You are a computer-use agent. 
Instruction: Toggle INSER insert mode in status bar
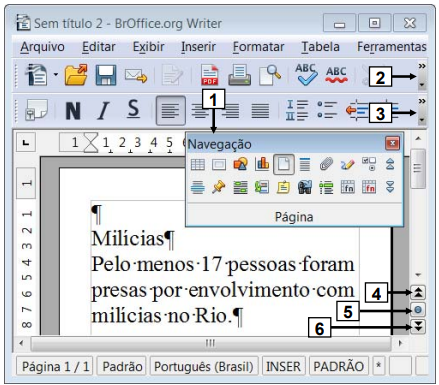pos(283,367)
